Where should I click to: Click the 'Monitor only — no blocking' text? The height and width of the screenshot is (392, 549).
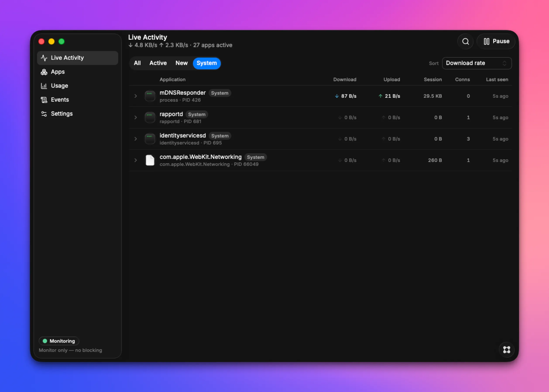[70, 350]
